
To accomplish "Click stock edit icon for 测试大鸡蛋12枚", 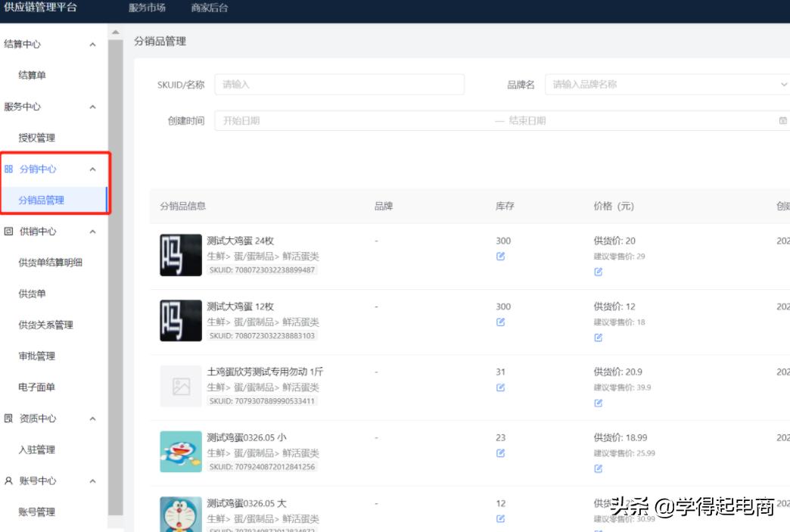I will 500,322.
